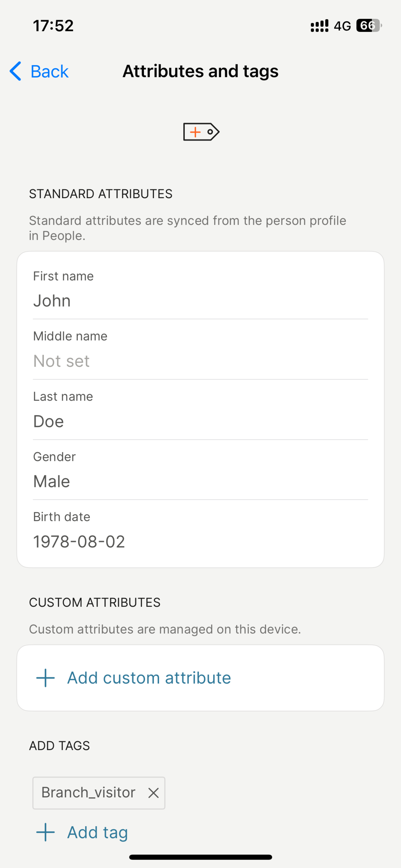Add a new tag
401x868 pixels.
(82, 832)
